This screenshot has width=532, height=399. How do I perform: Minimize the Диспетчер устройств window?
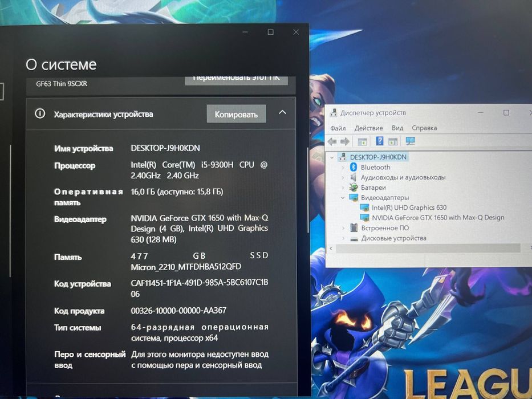[x=481, y=112]
